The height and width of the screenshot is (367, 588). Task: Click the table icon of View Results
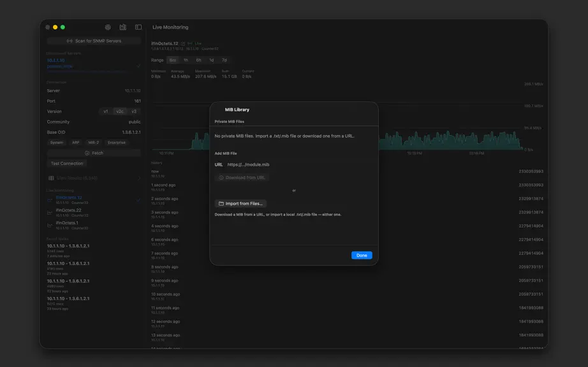[52, 178]
